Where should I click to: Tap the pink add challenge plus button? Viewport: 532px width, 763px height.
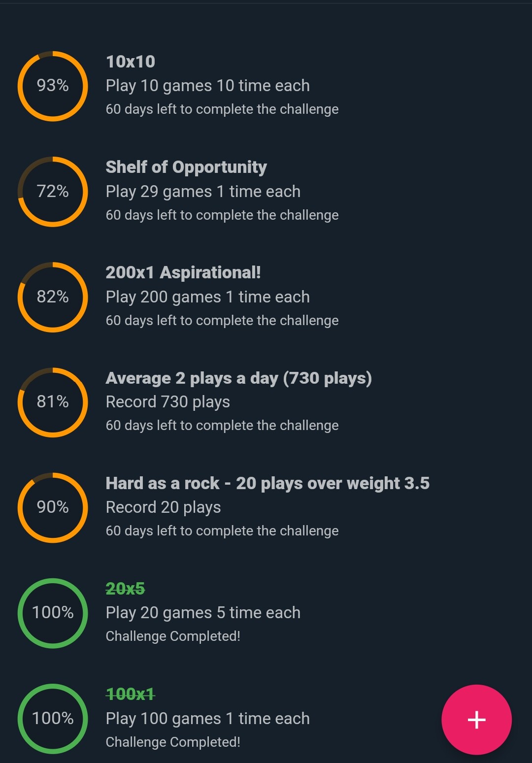[476, 720]
